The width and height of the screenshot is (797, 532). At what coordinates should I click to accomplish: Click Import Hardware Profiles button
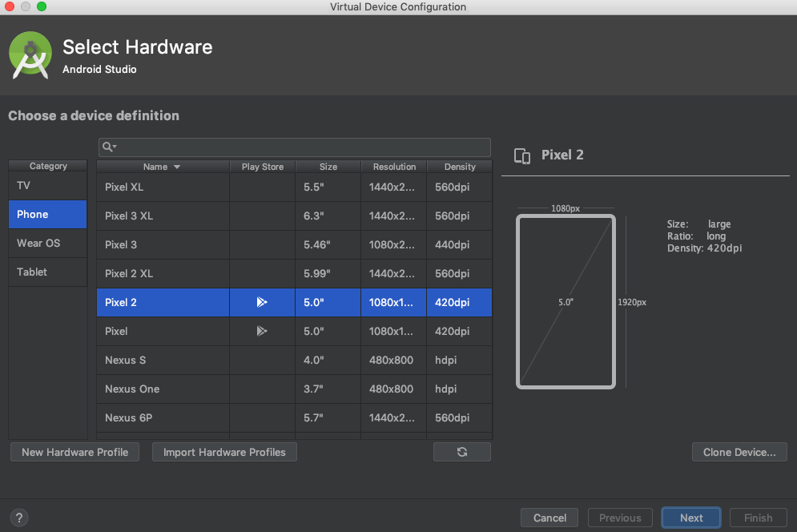pyautogui.click(x=224, y=452)
